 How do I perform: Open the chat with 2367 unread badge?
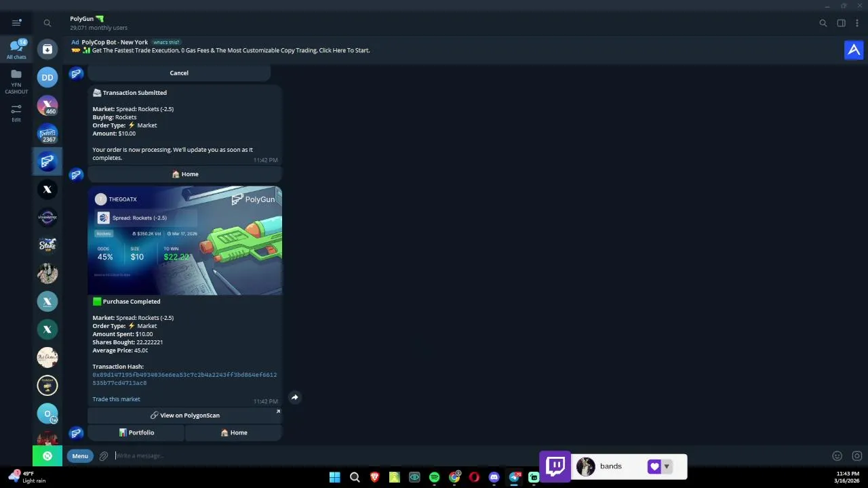click(x=47, y=134)
